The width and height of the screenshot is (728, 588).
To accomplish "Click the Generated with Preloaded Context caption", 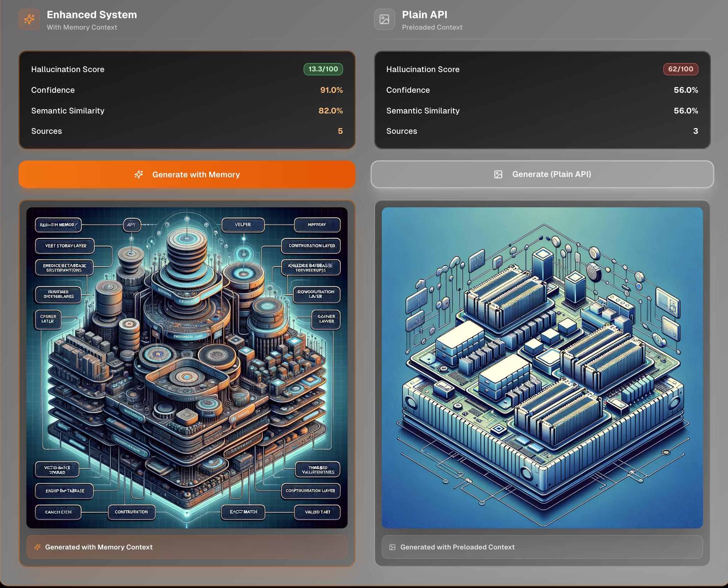I will click(x=457, y=547).
